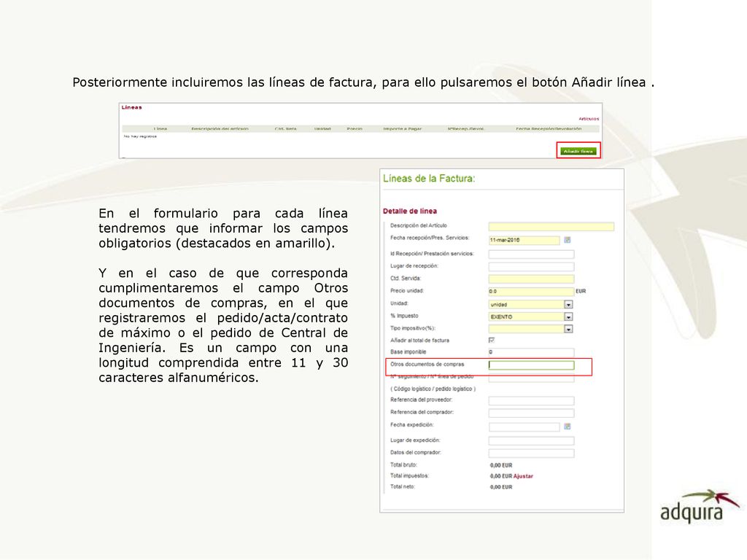Click the Descripción del Artículo field
This screenshot has width=747, height=560.
pyautogui.click(x=551, y=227)
